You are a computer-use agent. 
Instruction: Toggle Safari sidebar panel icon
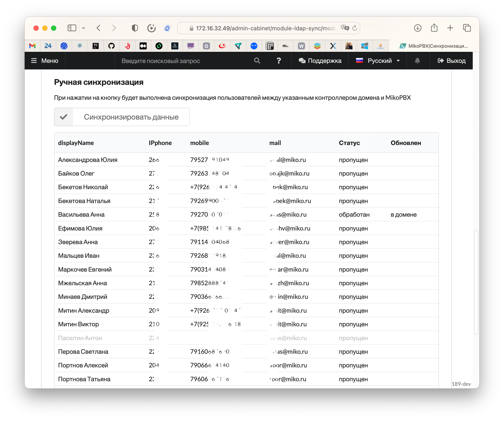point(72,28)
